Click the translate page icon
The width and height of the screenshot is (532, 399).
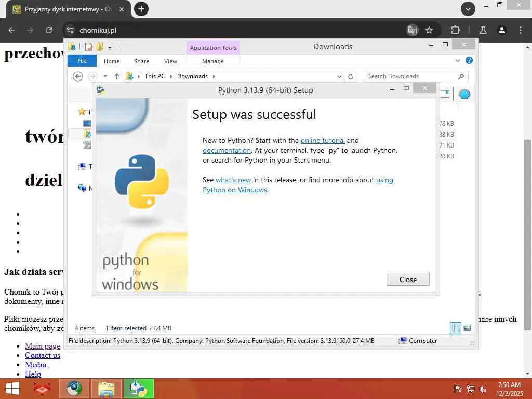412,30
